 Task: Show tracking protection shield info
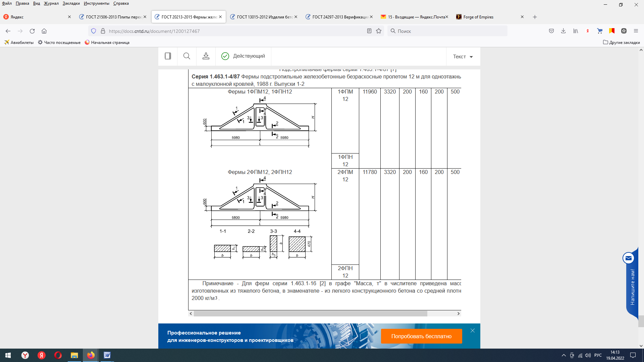(94, 31)
